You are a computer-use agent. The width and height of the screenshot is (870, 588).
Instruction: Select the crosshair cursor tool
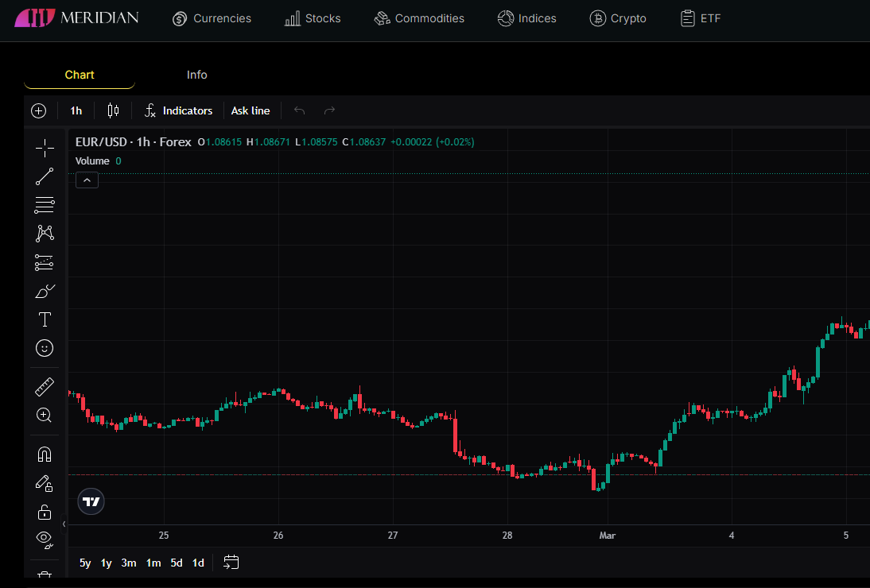(x=45, y=148)
